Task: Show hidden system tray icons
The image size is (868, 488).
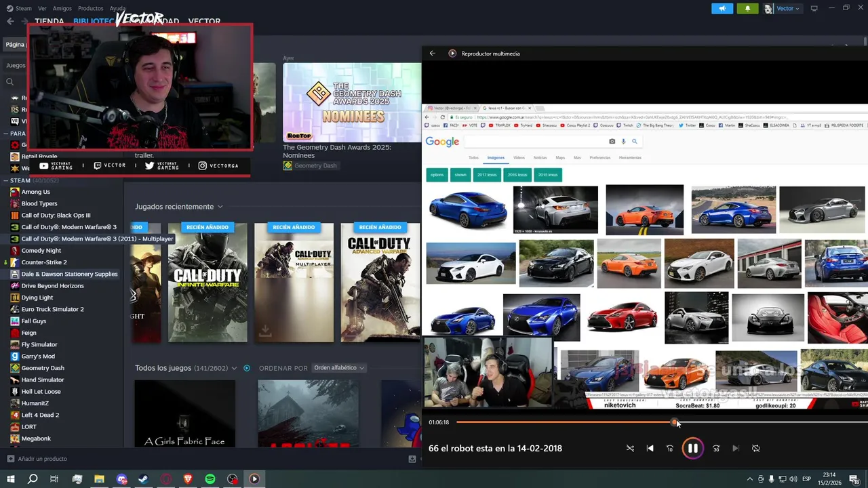Action: pyautogui.click(x=749, y=479)
